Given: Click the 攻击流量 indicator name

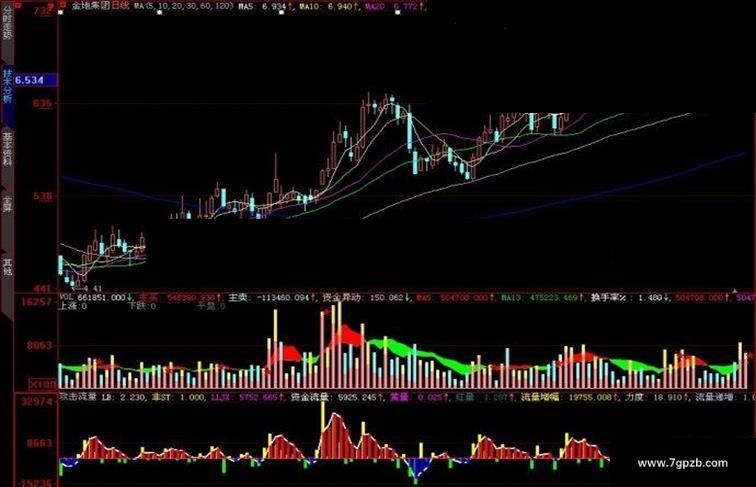Looking at the screenshot, I should pyautogui.click(x=78, y=397).
